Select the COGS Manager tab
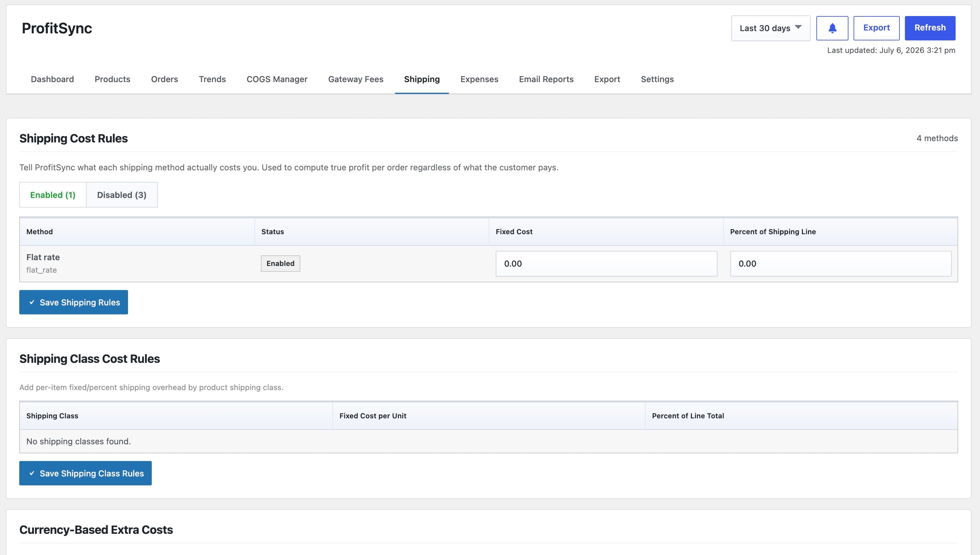Image resolution: width=980 pixels, height=555 pixels. pos(277,79)
